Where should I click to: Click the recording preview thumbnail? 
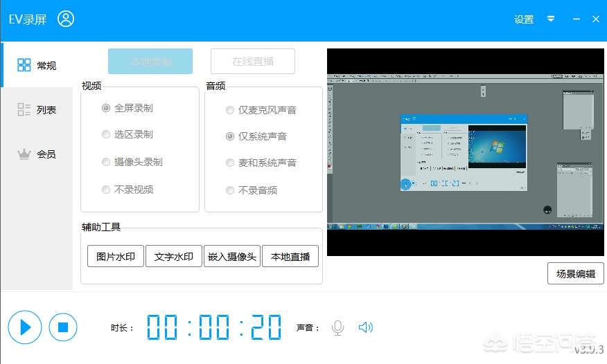pyautogui.click(x=466, y=152)
